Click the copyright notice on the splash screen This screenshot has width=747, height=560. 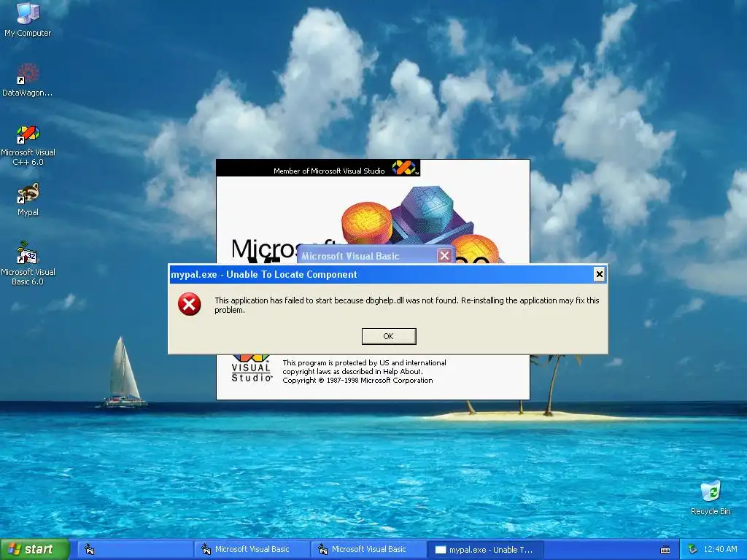click(364, 371)
